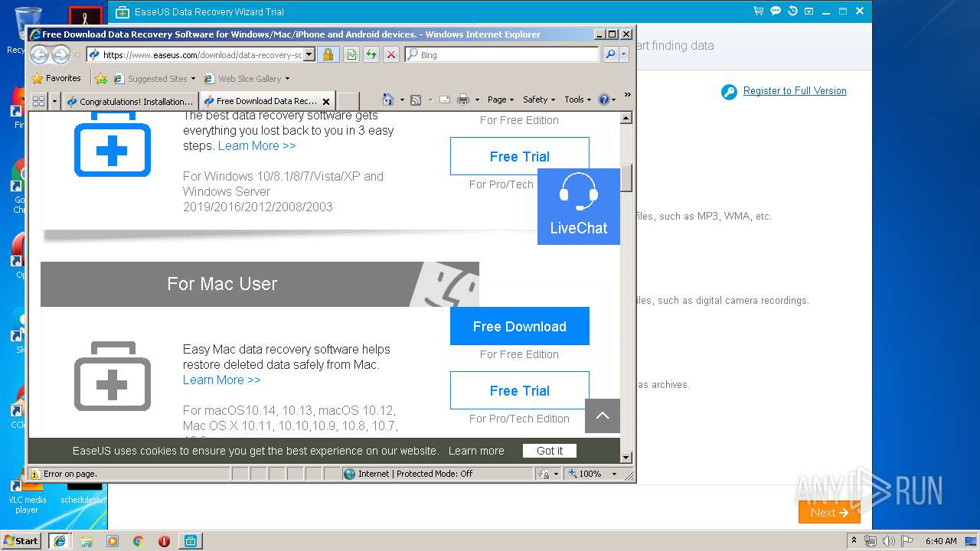This screenshot has width=980, height=551.
Task: Click the security lock icon in address bar
Action: click(x=328, y=54)
